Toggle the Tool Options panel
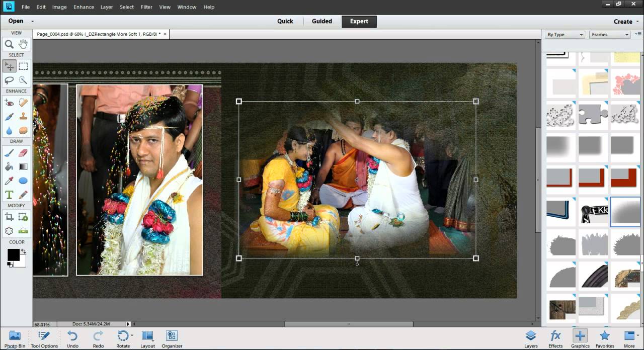The width and height of the screenshot is (644, 350). coord(44,338)
